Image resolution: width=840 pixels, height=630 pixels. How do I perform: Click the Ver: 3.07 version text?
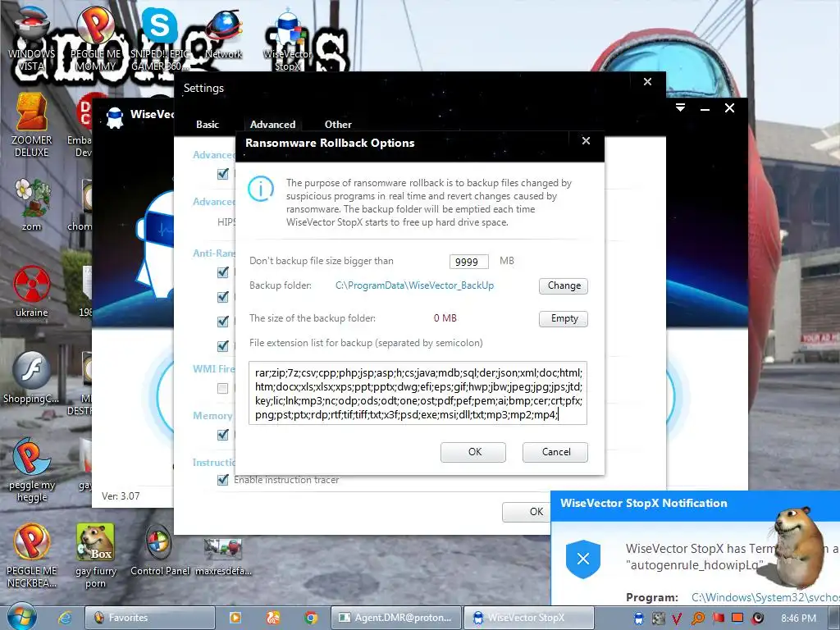click(x=121, y=496)
